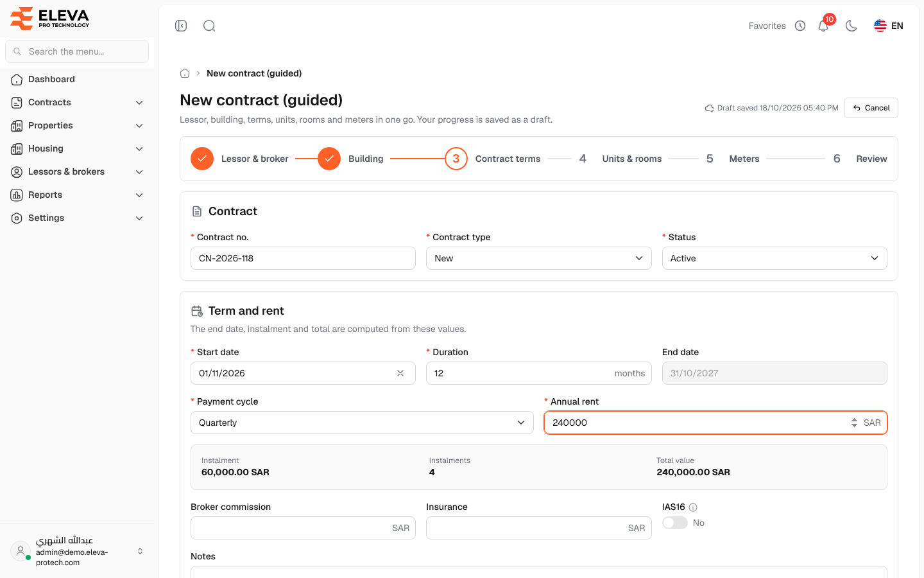
Task: Toggle the IAS16 switch
Action: pos(675,523)
